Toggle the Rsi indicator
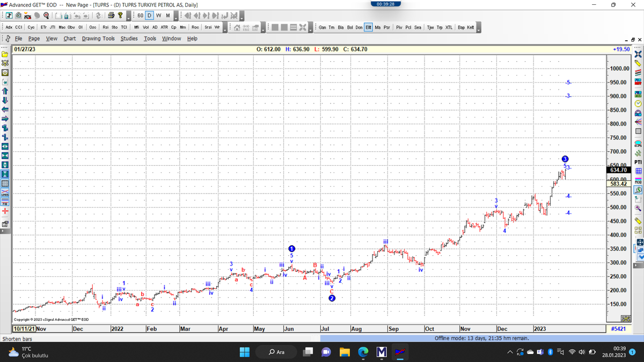This screenshot has width=644, height=362. pos(106,27)
